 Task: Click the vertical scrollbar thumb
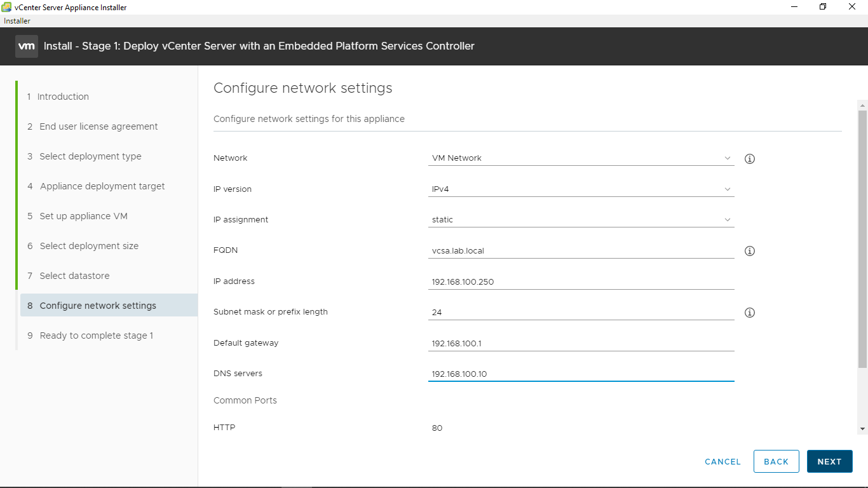click(862, 239)
